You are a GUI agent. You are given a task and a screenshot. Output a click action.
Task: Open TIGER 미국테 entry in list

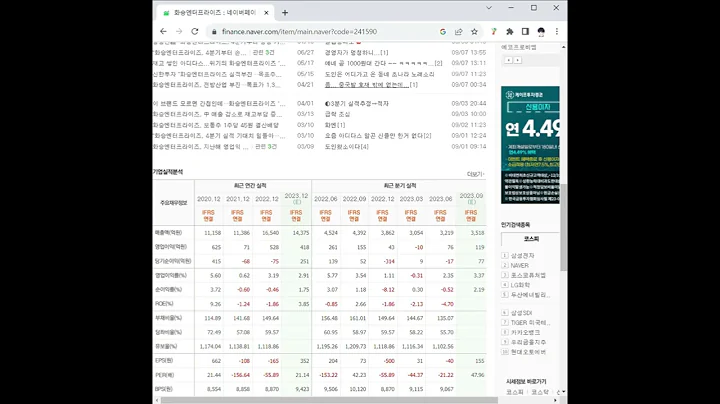(530, 322)
